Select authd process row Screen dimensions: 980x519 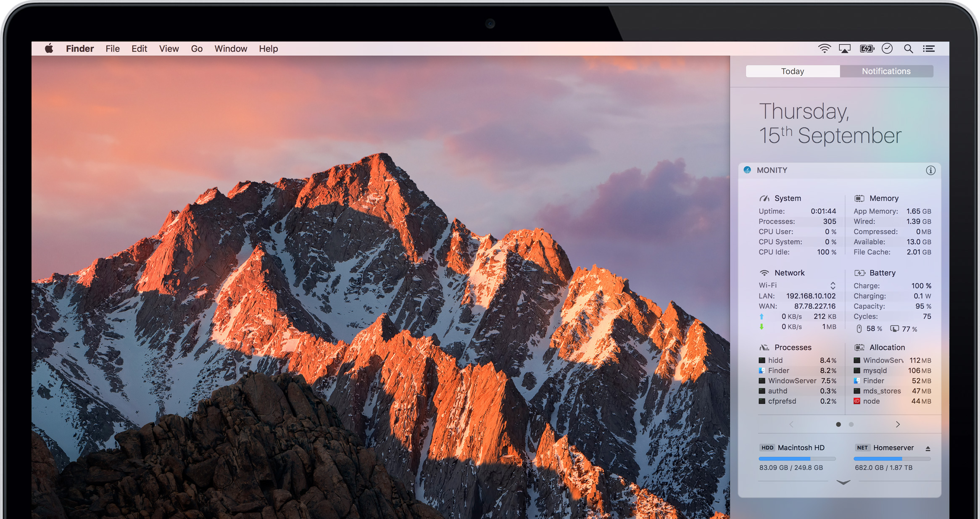797,391
